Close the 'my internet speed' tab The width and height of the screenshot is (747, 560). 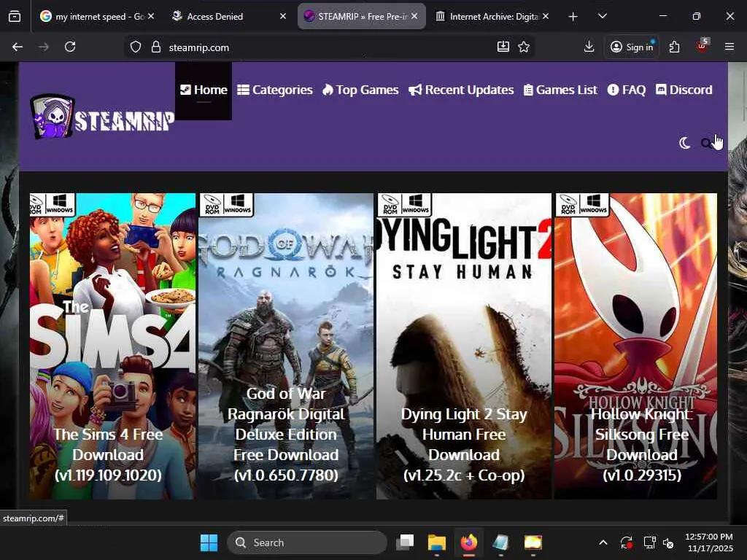[x=151, y=16]
